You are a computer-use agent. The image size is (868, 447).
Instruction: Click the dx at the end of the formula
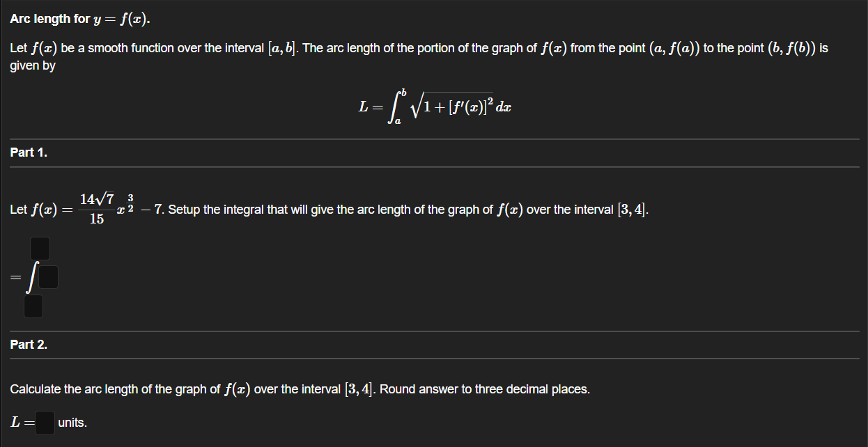506,106
